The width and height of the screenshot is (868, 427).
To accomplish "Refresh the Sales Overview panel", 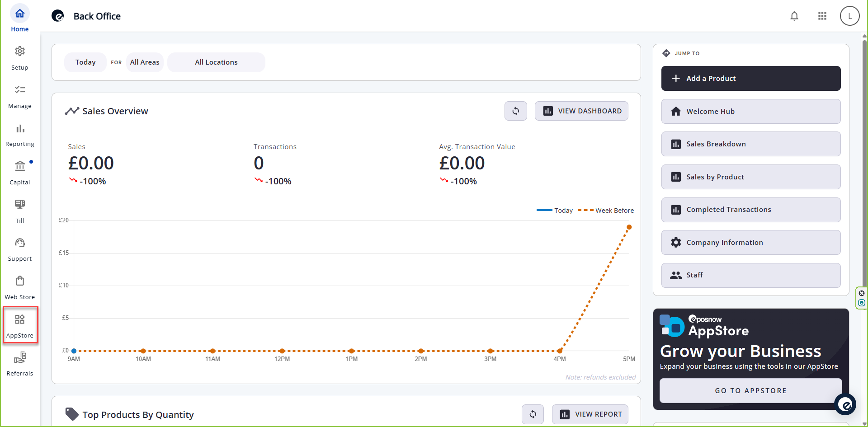I will (x=516, y=111).
